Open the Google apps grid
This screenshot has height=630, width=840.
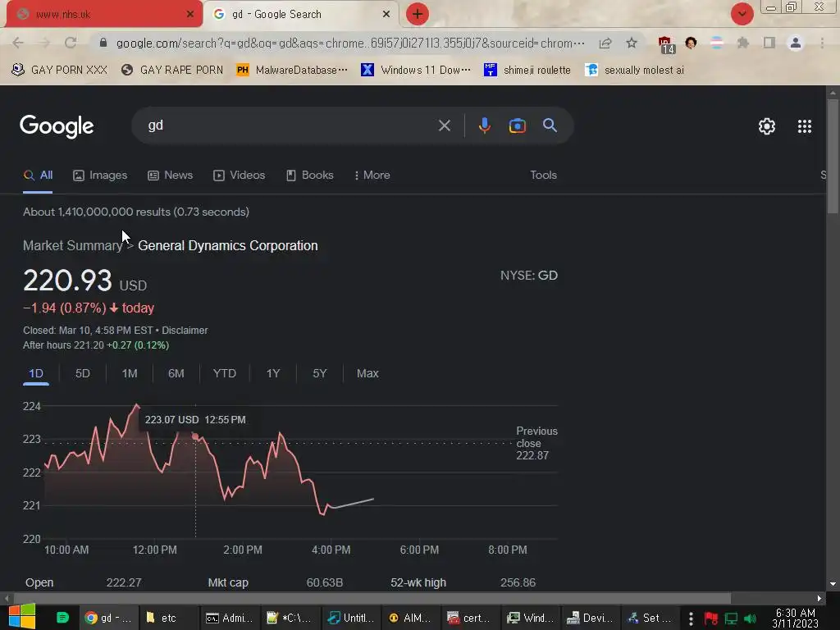[804, 126]
